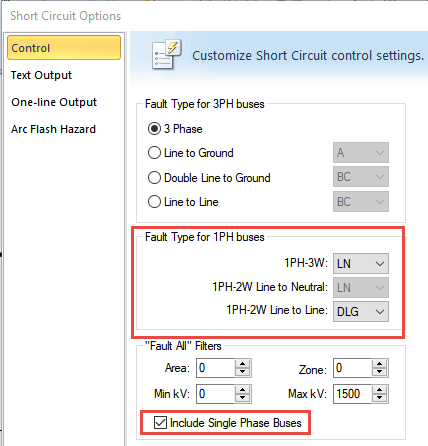Open Double Line to Ground BC dropdown
The width and height of the screenshot is (428, 446).
pyautogui.click(x=361, y=177)
